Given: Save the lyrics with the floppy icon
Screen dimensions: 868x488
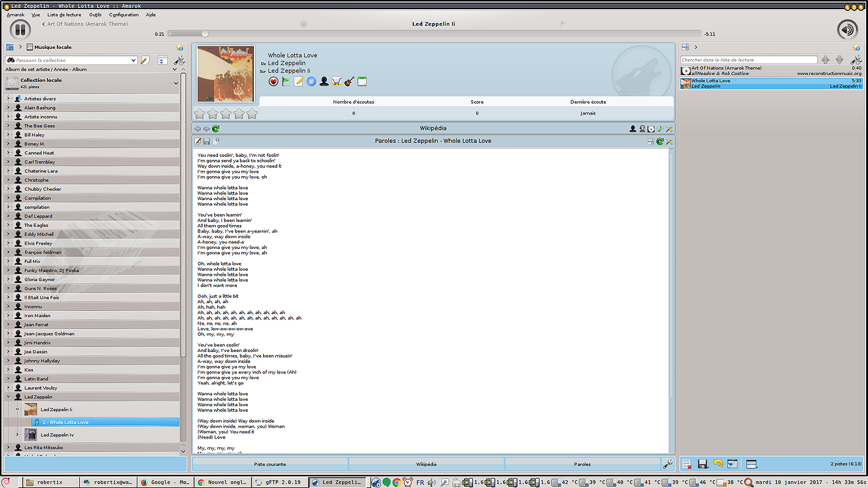Looking at the screenshot, I should click(x=207, y=142).
